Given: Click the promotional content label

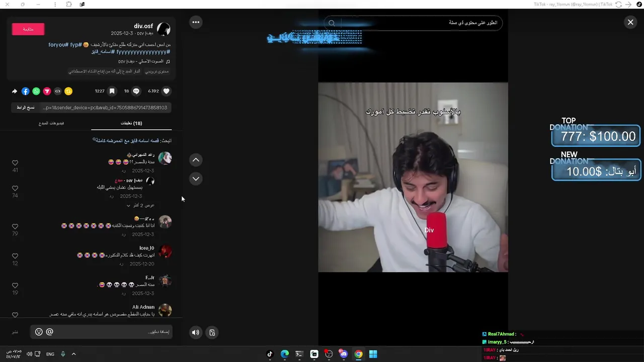Looking at the screenshot, I should pyautogui.click(x=157, y=71).
